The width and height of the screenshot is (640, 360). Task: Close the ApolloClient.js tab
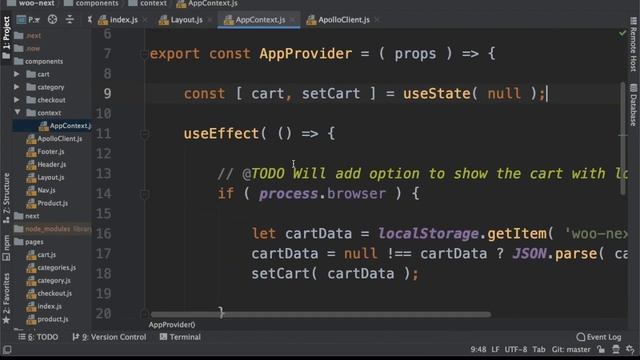click(377, 20)
